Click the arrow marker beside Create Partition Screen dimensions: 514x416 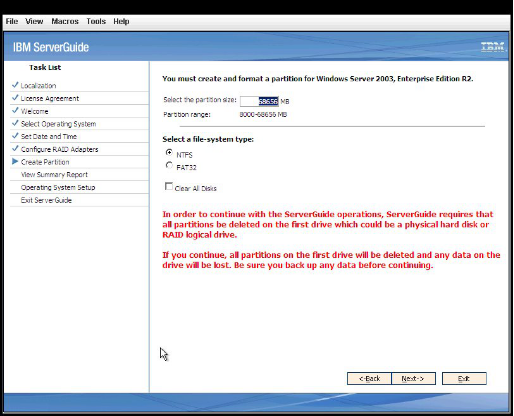(x=15, y=161)
